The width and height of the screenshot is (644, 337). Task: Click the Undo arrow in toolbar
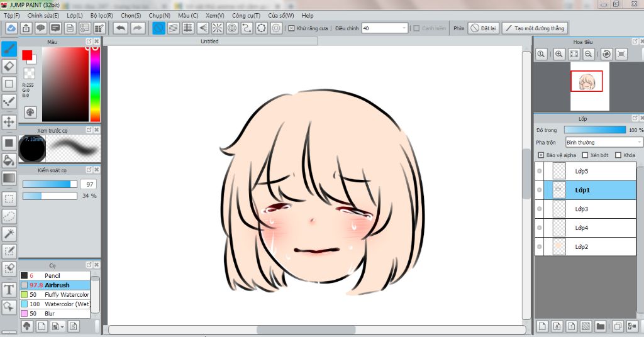tap(120, 28)
